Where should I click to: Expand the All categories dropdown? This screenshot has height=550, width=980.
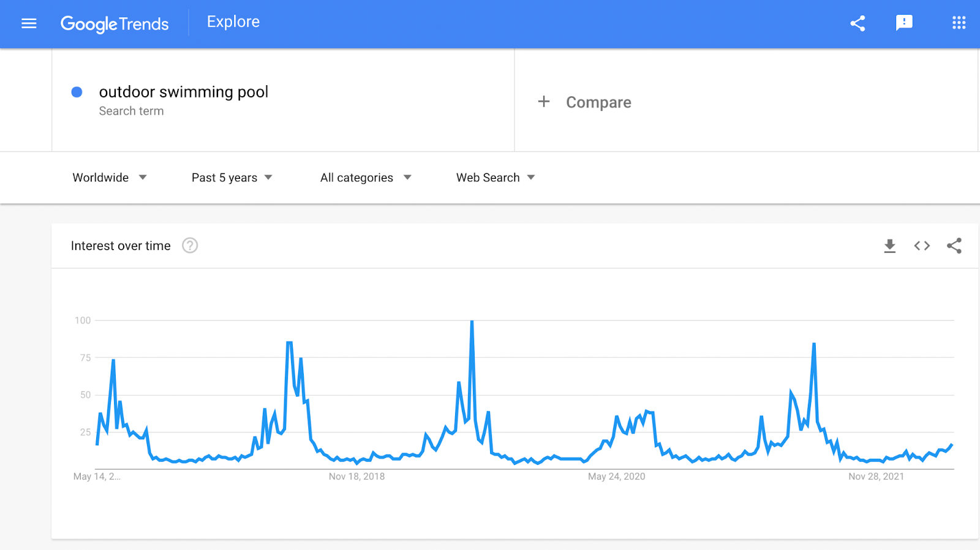click(366, 178)
